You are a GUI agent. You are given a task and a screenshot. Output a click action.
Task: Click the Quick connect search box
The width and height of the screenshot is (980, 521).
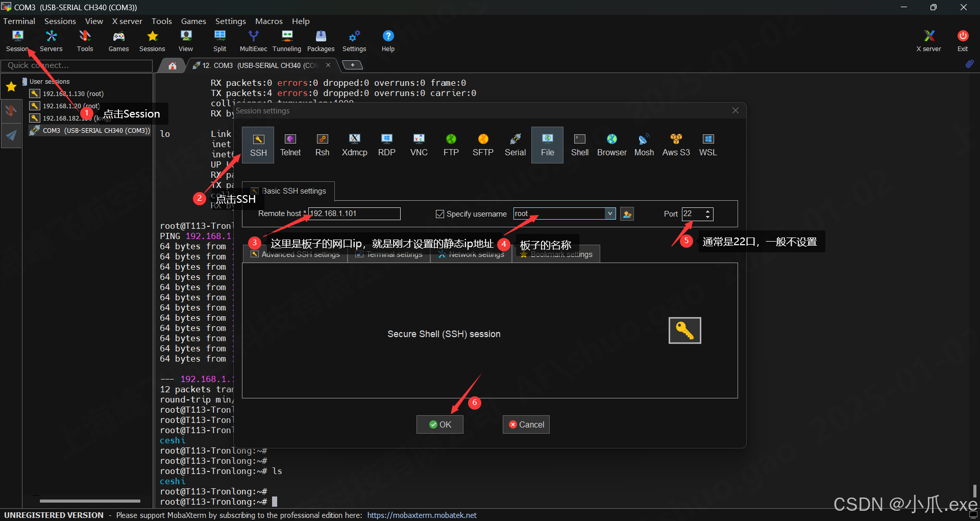coord(77,65)
